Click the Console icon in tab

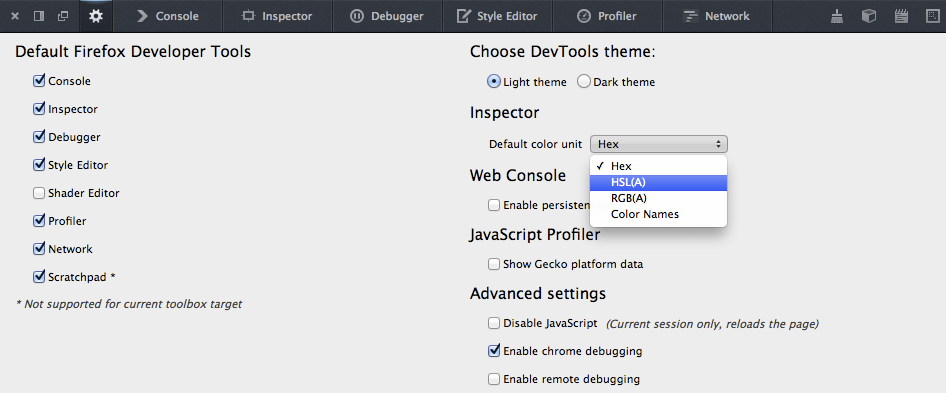point(142,16)
